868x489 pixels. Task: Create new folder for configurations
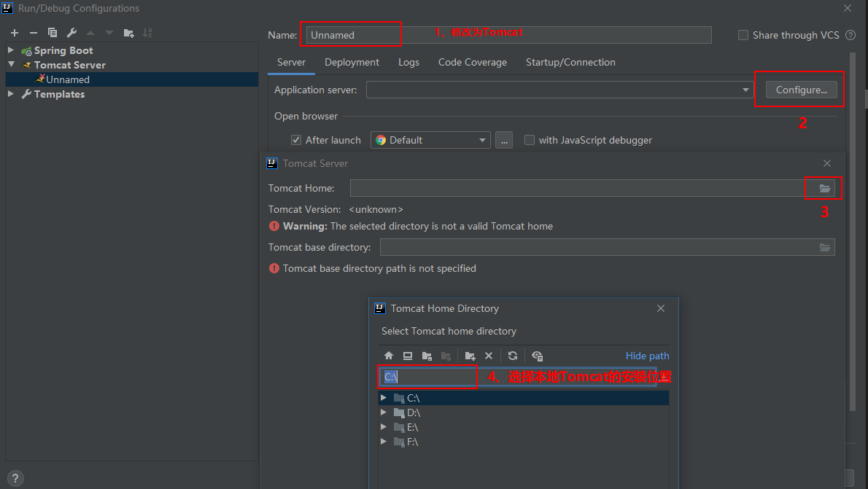pyautogui.click(x=128, y=33)
